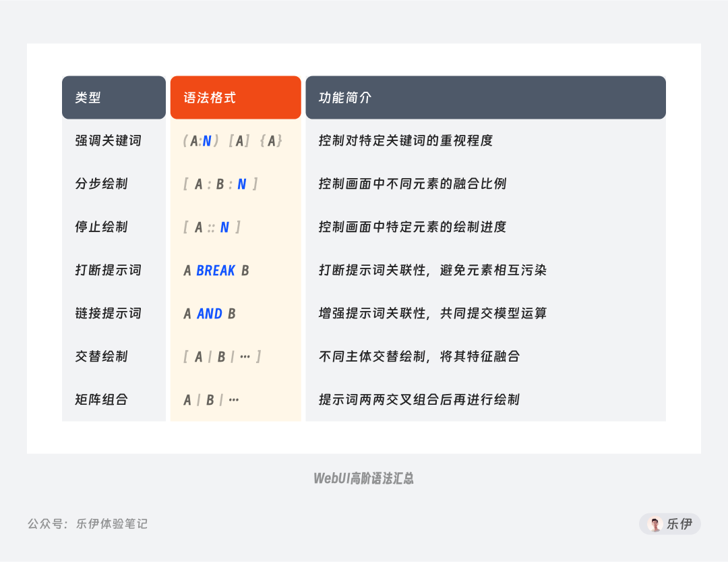Image resolution: width=728 pixels, height=562 pixels.
Task: Click the 交替绘制 row label
Action: pyautogui.click(x=101, y=356)
